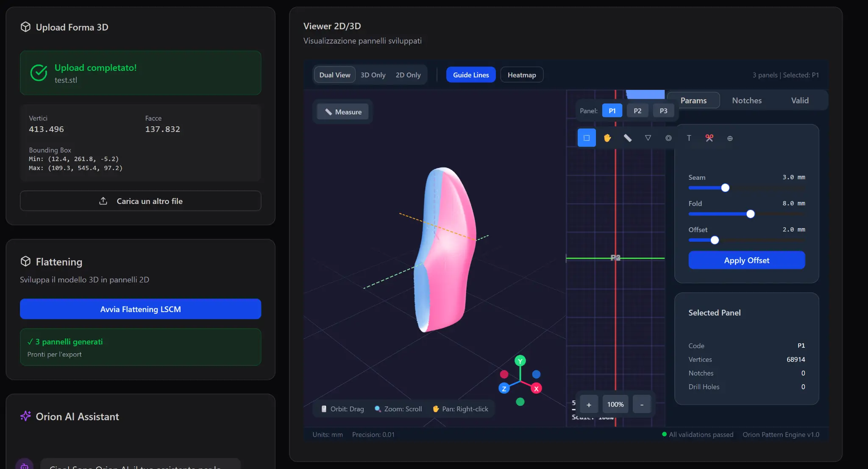The image size is (868, 469).
Task: Switch to 2D Only view mode
Action: tap(408, 75)
